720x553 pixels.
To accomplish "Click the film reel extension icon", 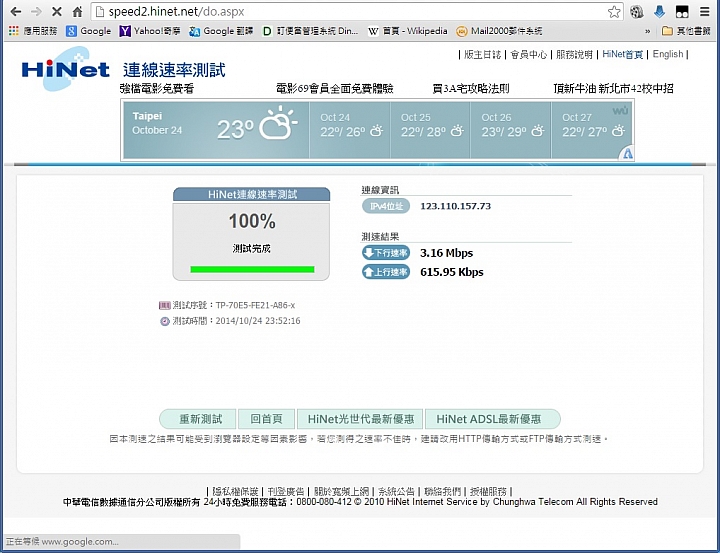I will [636, 11].
